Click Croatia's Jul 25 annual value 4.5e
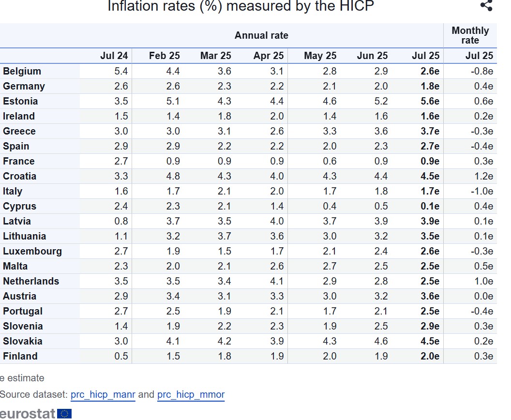The height and width of the screenshot is (420, 511). (430, 176)
